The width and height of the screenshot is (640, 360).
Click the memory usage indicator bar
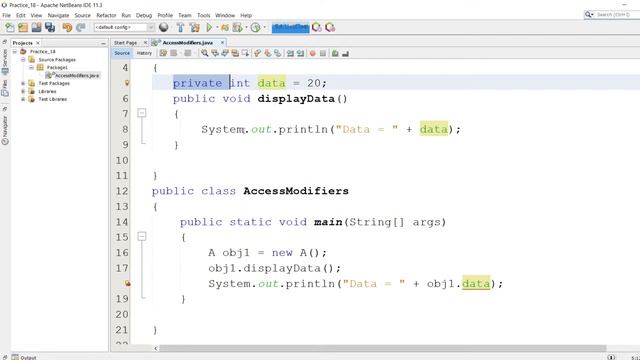291,27
